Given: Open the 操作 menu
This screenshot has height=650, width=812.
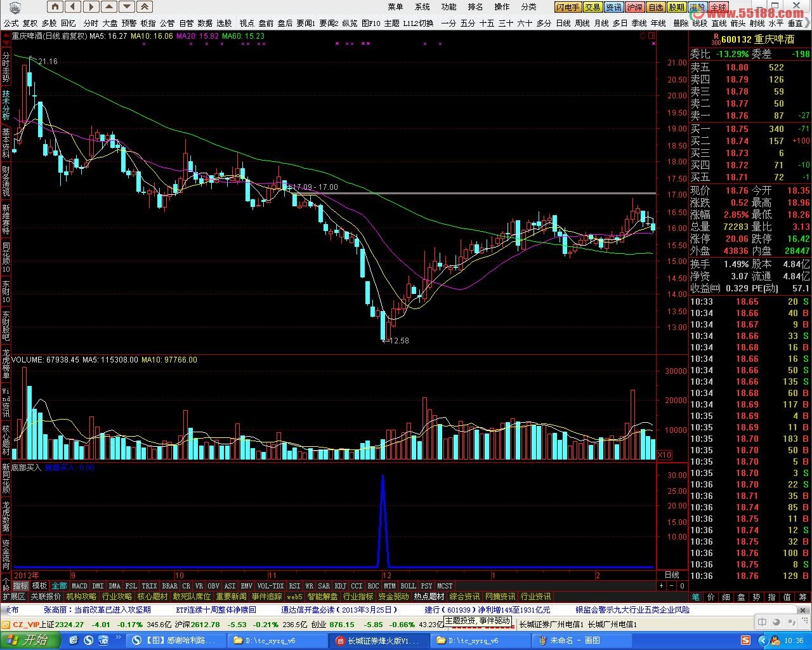Looking at the screenshot, I should (x=502, y=7).
